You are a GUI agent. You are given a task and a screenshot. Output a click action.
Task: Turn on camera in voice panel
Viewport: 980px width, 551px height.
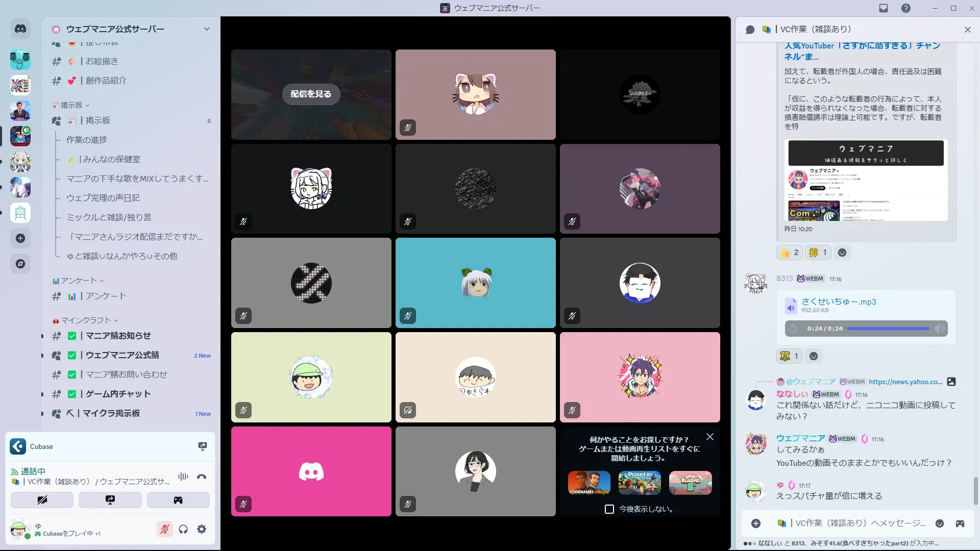tap(42, 500)
